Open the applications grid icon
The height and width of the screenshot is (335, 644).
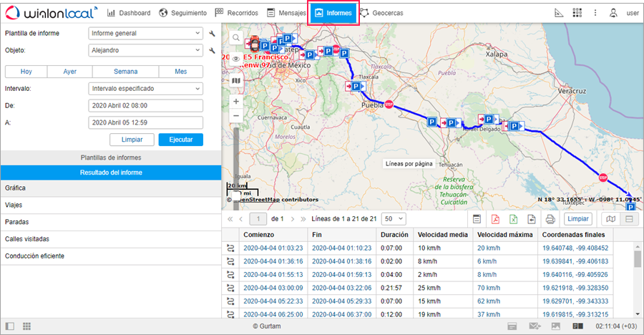pyautogui.click(x=577, y=13)
